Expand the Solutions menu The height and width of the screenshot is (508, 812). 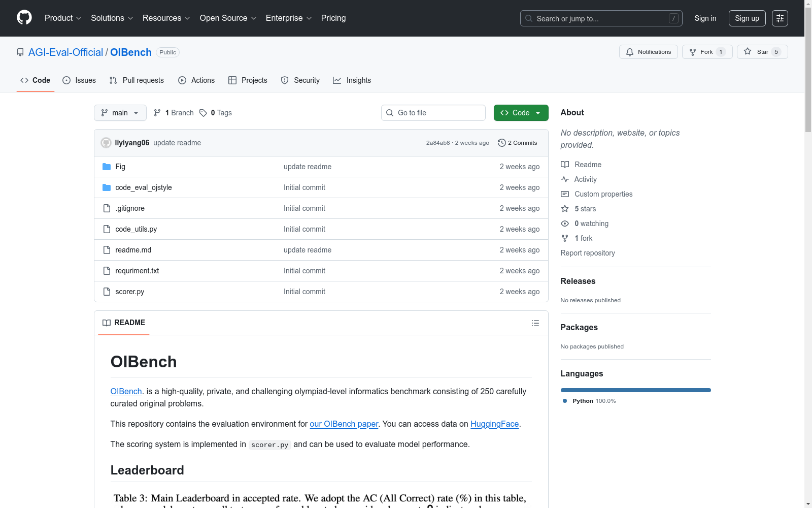[x=112, y=18]
